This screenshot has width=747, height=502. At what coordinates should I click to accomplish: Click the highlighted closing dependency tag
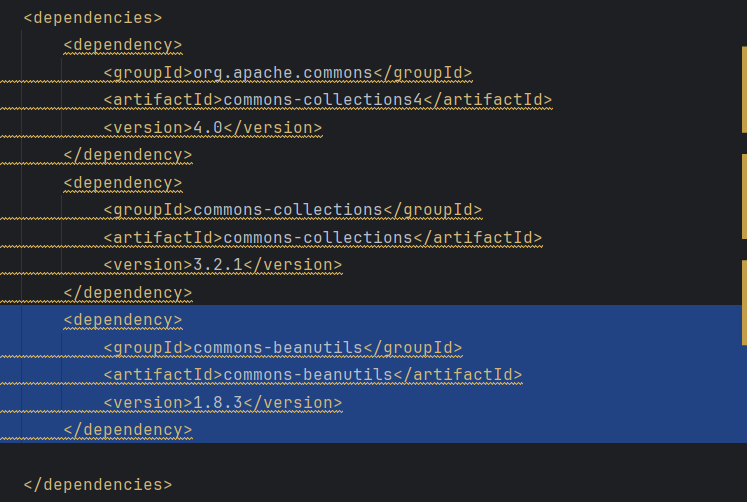127,430
